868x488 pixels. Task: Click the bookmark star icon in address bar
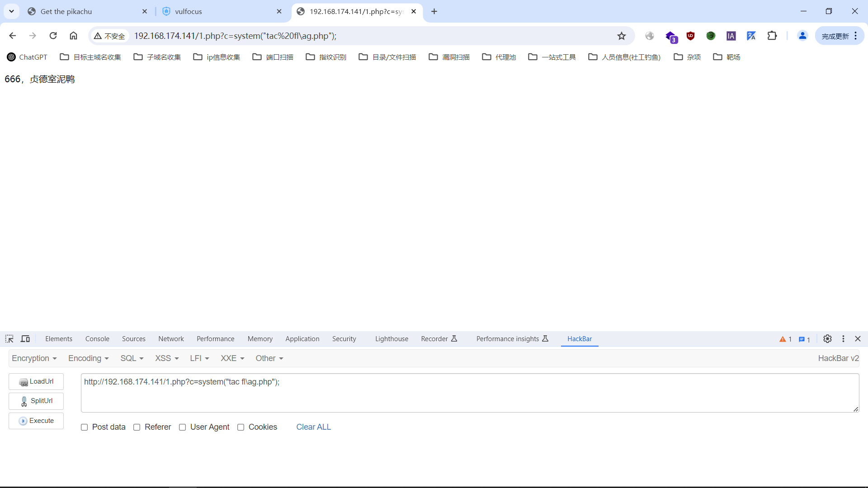click(622, 36)
